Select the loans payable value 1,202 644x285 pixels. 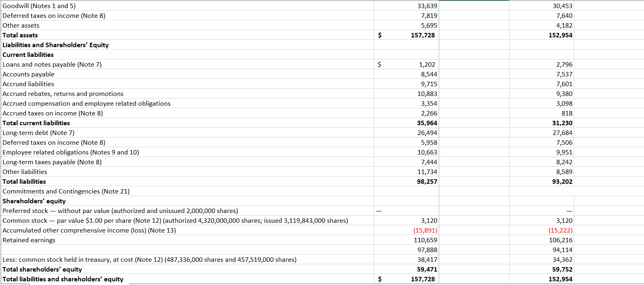pyautogui.click(x=406, y=64)
